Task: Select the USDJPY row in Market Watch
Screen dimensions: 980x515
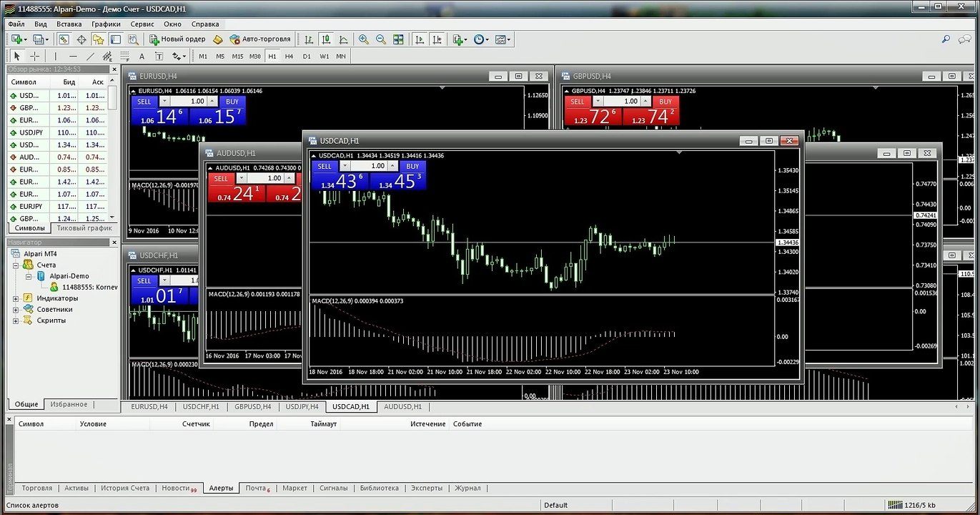Action: (57, 132)
